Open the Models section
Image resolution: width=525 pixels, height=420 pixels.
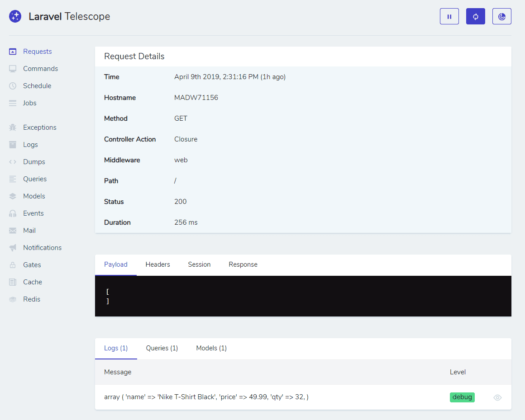click(x=34, y=196)
